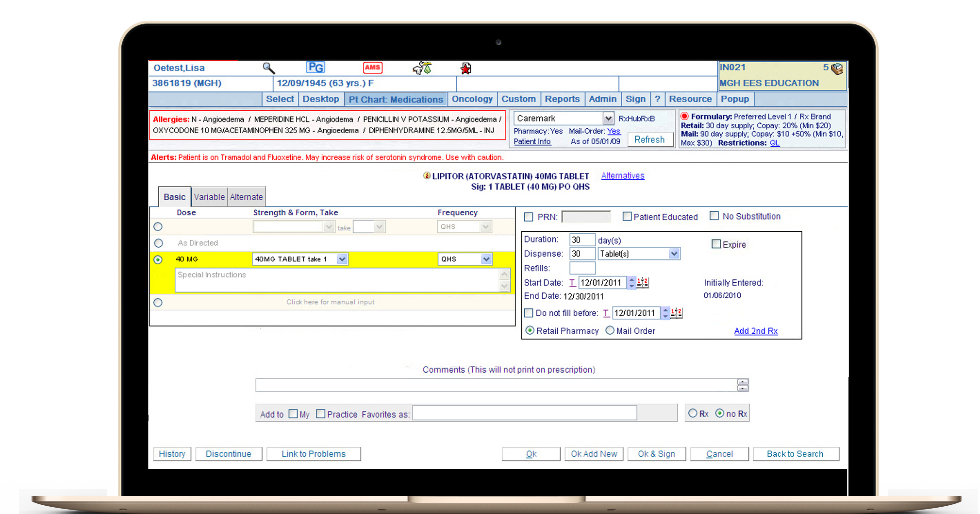Expand the Caremark pharmacy plan dropdown
This screenshot has height=514, width=980.
[608, 119]
